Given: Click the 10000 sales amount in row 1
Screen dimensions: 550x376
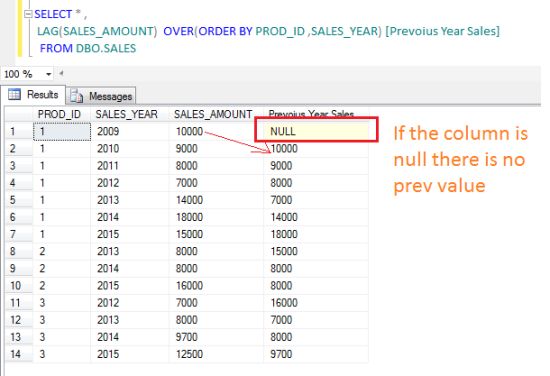Looking at the screenshot, I should tap(216, 131).
